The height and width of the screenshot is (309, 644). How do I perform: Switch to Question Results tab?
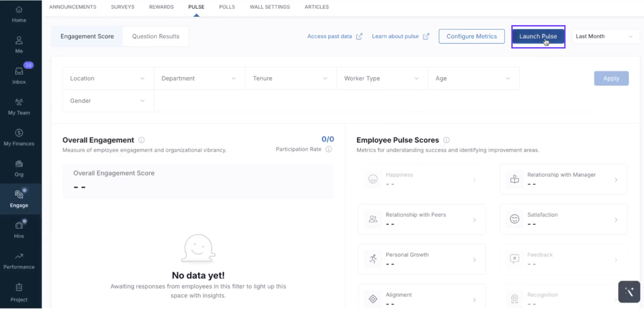click(156, 36)
